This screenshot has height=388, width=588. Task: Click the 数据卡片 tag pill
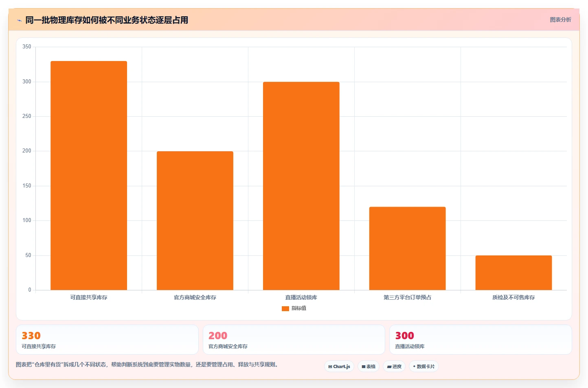point(424,366)
